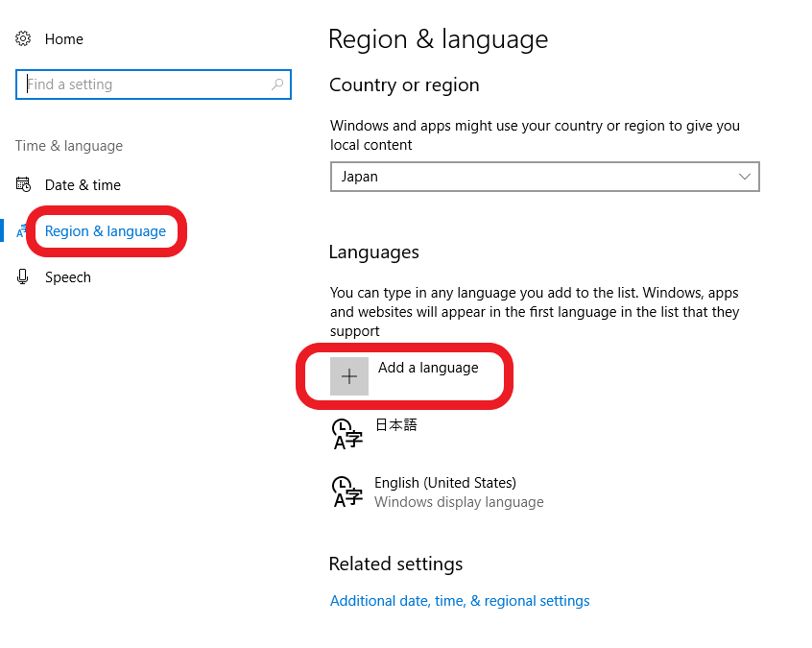Open Additional date, time, & regional settings
Viewport: 812px width, 648px height.
tap(460, 601)
